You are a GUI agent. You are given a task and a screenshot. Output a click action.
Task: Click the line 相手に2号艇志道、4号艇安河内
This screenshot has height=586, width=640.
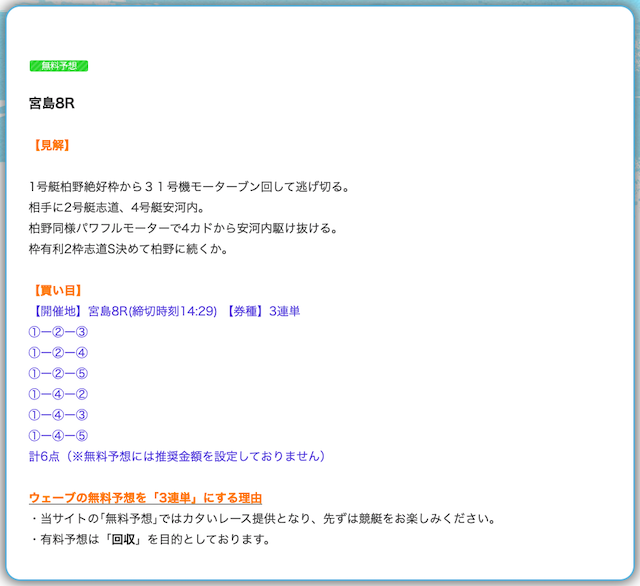(117, 208)
